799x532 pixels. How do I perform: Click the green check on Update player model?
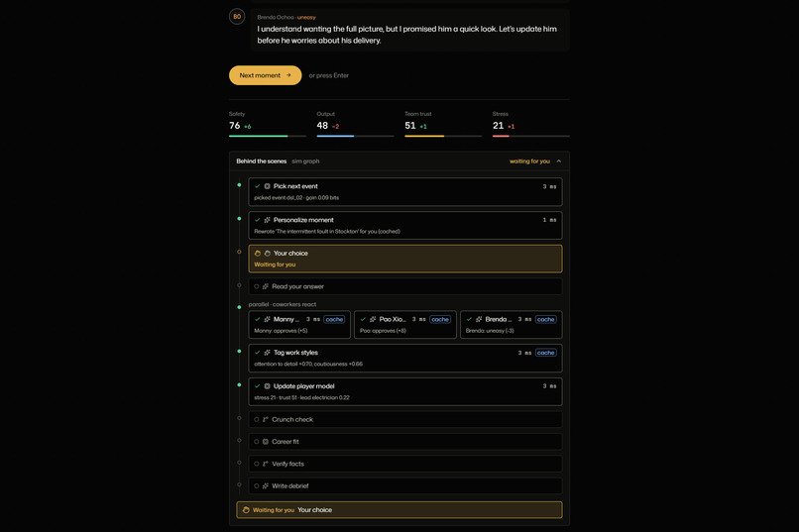pyautogui.click(x=258, y=386)
